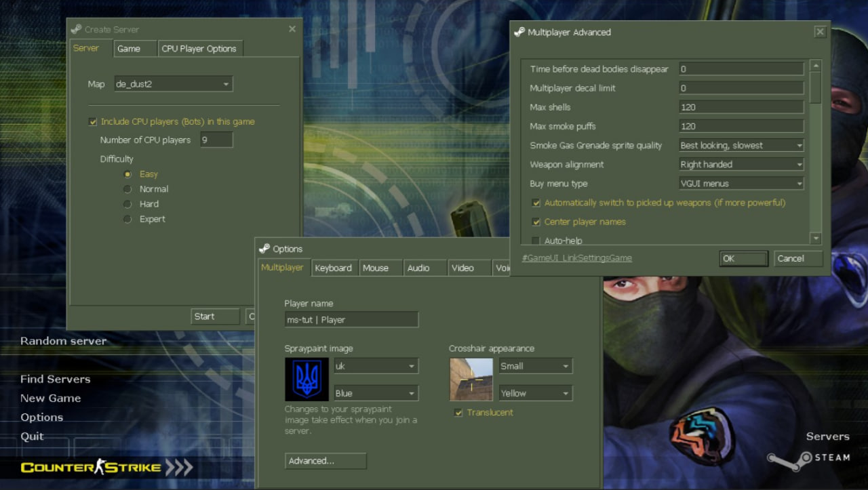Open the Map dropdown showing de_dust2
The height and width of the screenshot is (490, 868).
(173, 84)
